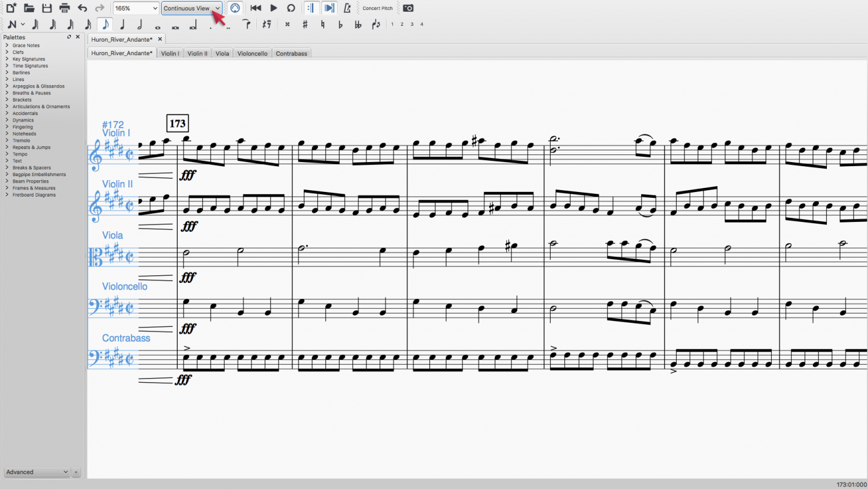Viewport: 868px width, 489px height.
Task: Toggle note input mode
Action: click(12, 24)
